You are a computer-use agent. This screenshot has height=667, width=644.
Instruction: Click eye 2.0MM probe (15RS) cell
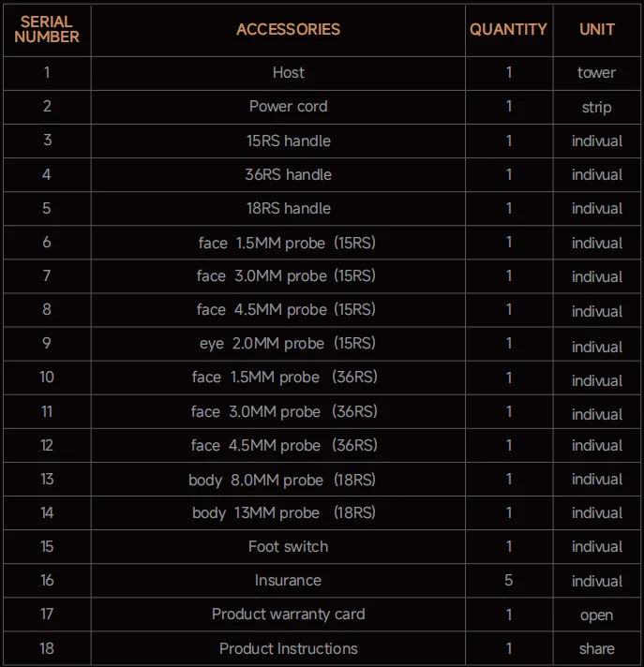pyautogui.click(x=288, y=343)
